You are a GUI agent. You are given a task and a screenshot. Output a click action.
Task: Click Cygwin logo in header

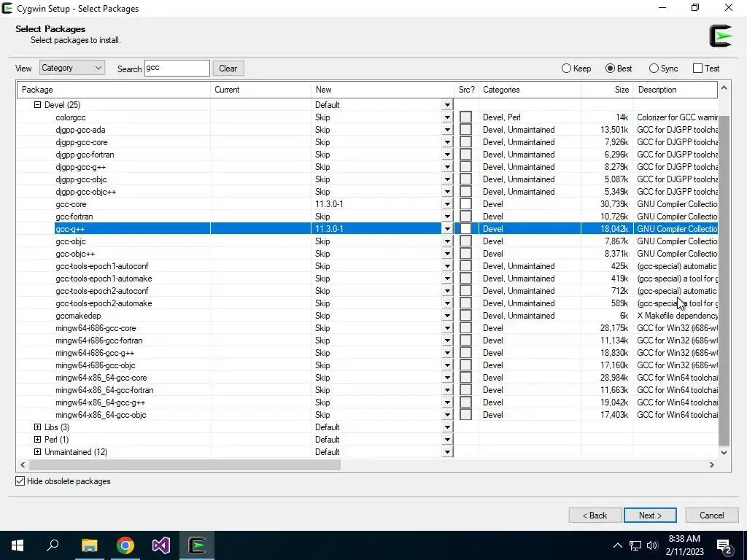point(720,36)
